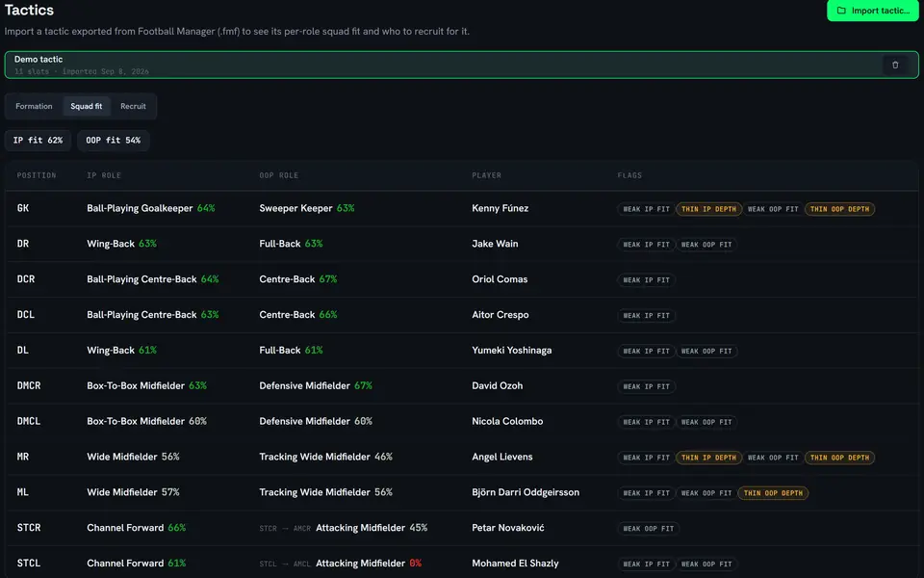Viewport: 924px width, 578px height.
Task: Select player David Ozoh
Action: click(x=498, y=385)
